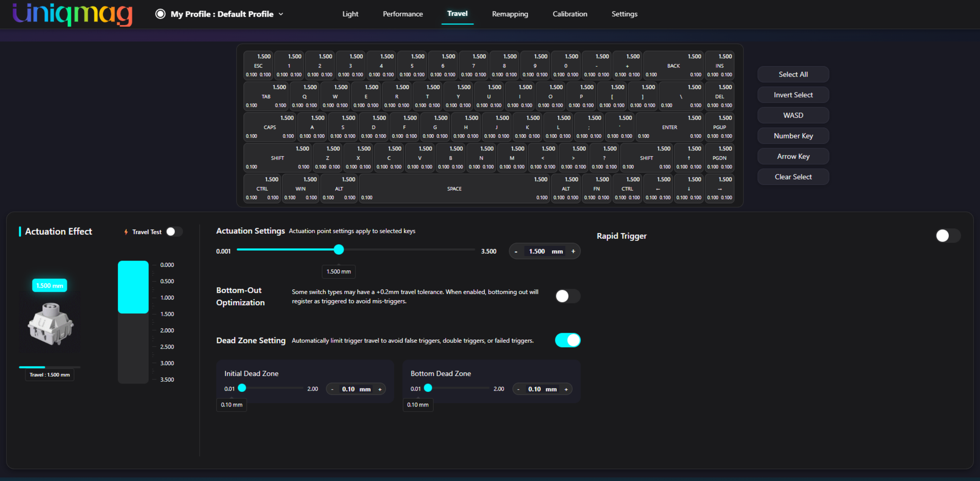980x481 pixels.
Task: Click the Select All button
Action: tap(793, 74)
